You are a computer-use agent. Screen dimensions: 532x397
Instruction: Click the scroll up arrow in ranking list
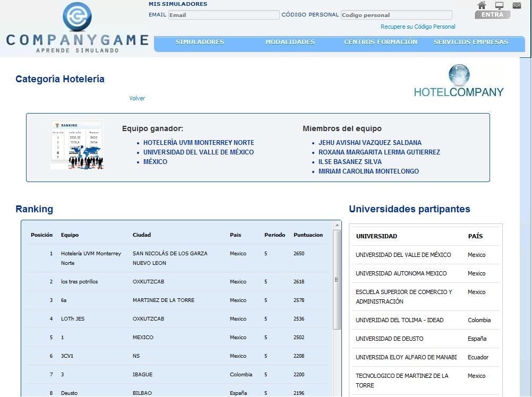pyautogui.click(x=337, y=226)
